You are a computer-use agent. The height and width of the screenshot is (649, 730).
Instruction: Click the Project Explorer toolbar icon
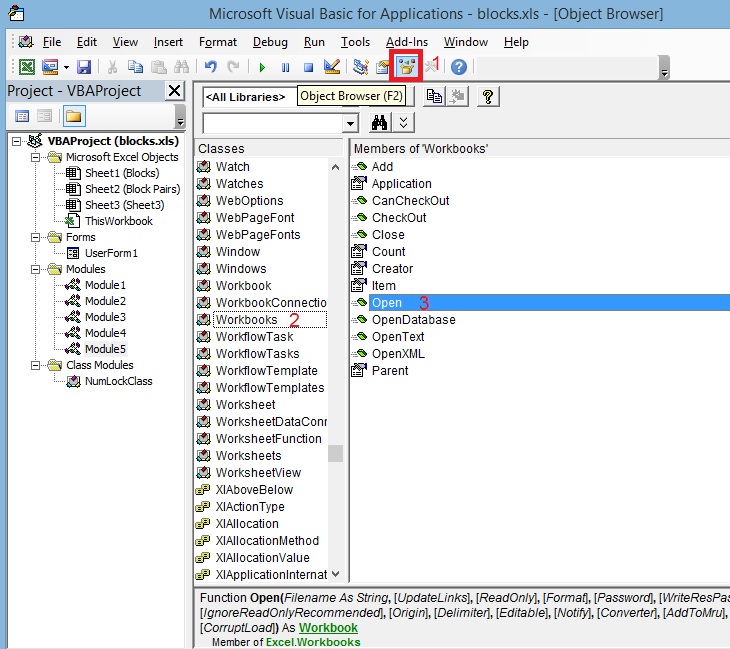[360, 67]
